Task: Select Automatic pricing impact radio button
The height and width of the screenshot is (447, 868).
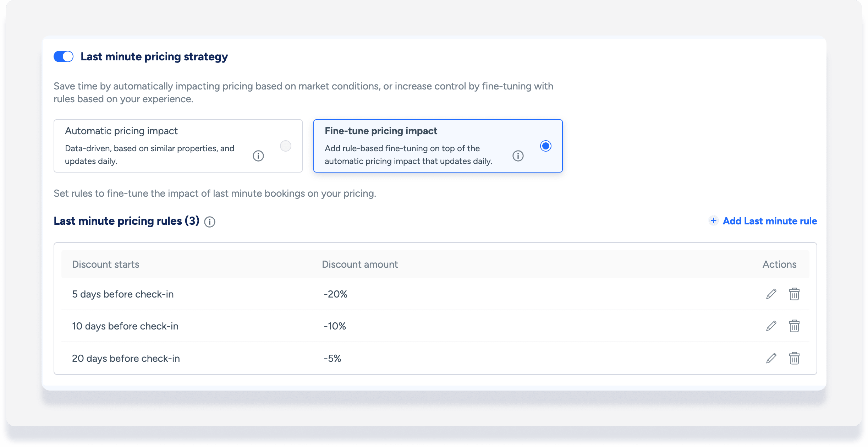Action: [285, 146]
